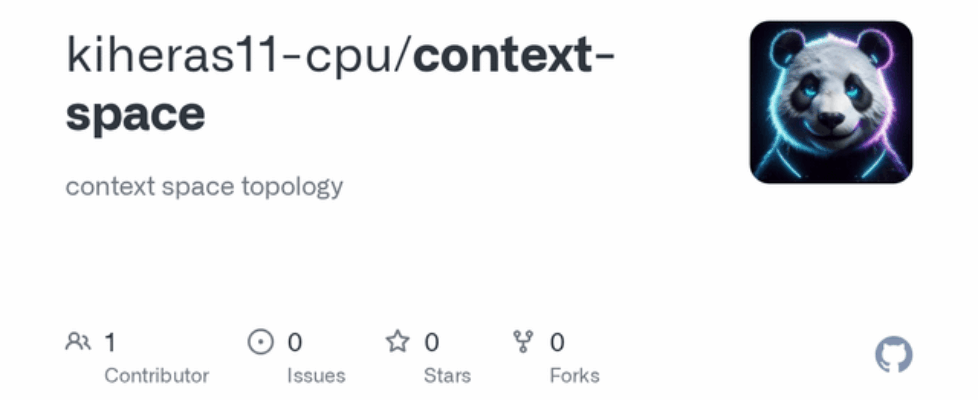Click the contributor count number 1

110,343
